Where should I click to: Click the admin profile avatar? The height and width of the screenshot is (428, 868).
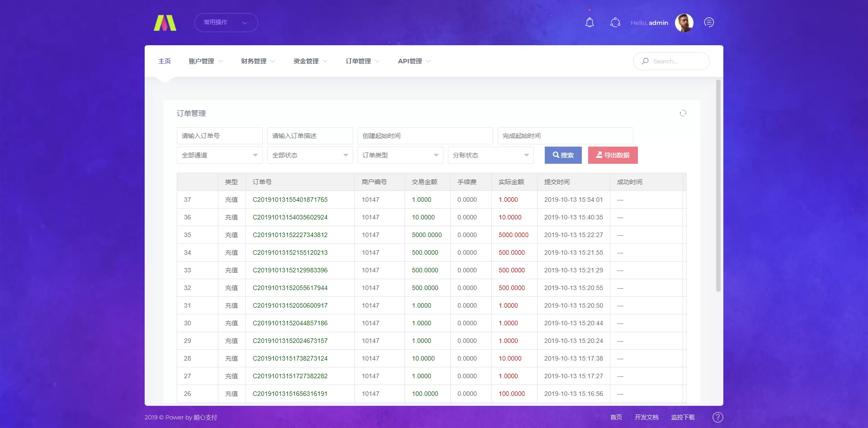click(x=684, y=23)
